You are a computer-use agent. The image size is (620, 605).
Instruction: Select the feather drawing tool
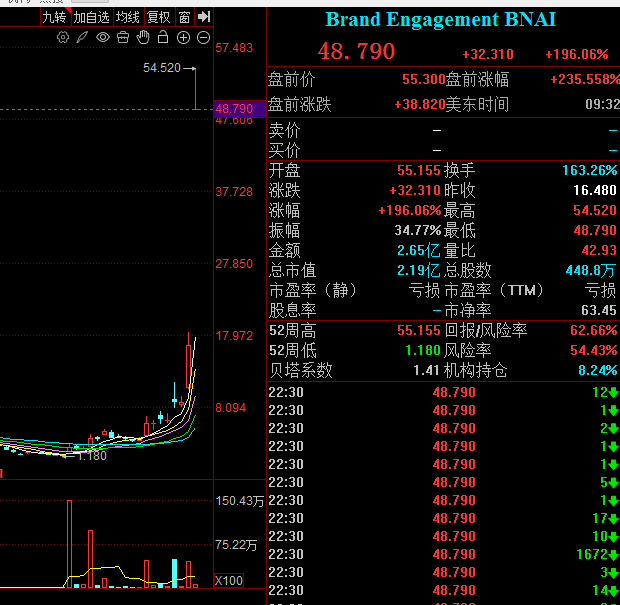(x=82, y=38)
